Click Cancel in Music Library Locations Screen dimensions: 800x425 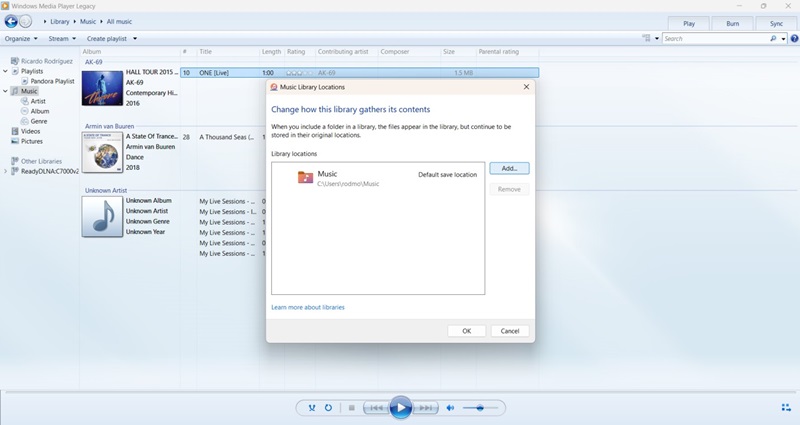point(510,331)
